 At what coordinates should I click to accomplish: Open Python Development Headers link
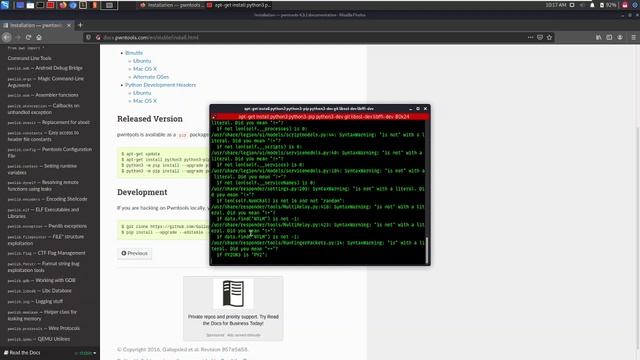pos(160,85)
